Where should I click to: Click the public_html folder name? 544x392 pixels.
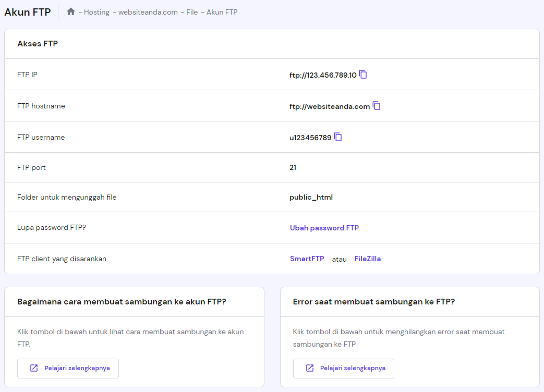tap(311, 197)
